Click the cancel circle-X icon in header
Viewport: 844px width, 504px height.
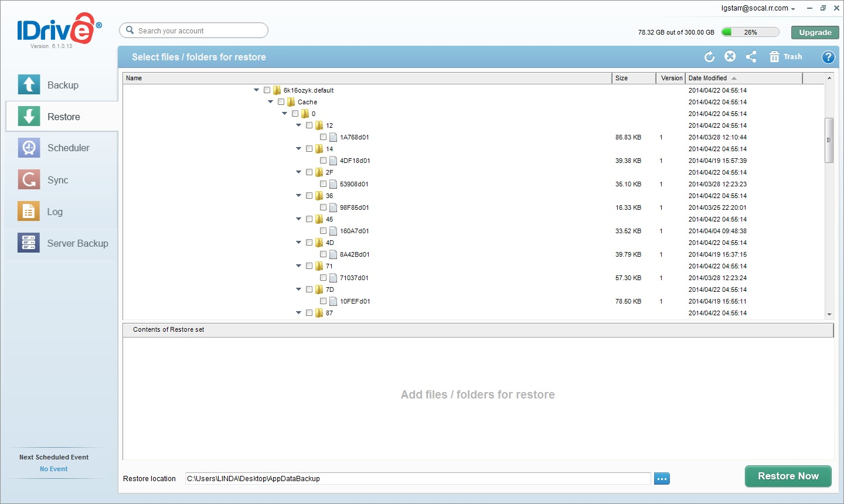coord(730,56)
